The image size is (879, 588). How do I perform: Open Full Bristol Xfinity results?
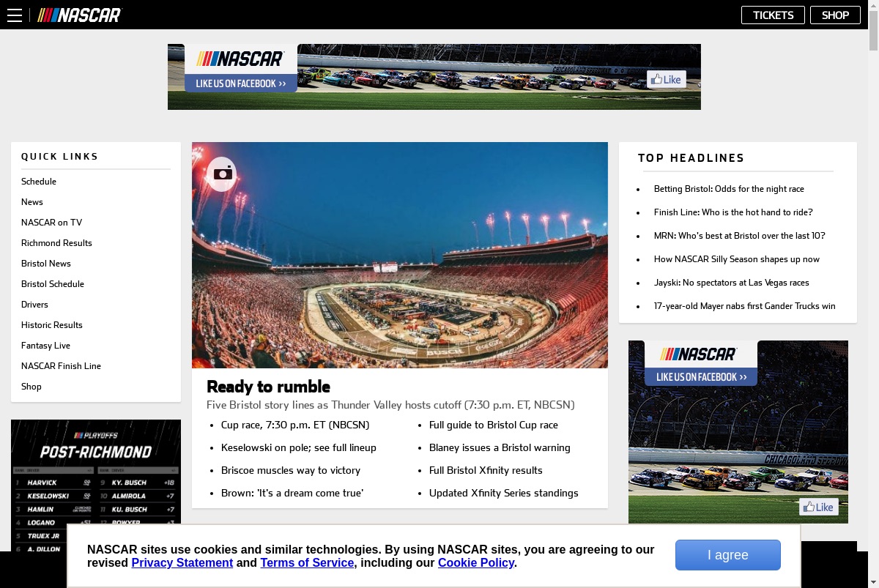pos(486,470)
